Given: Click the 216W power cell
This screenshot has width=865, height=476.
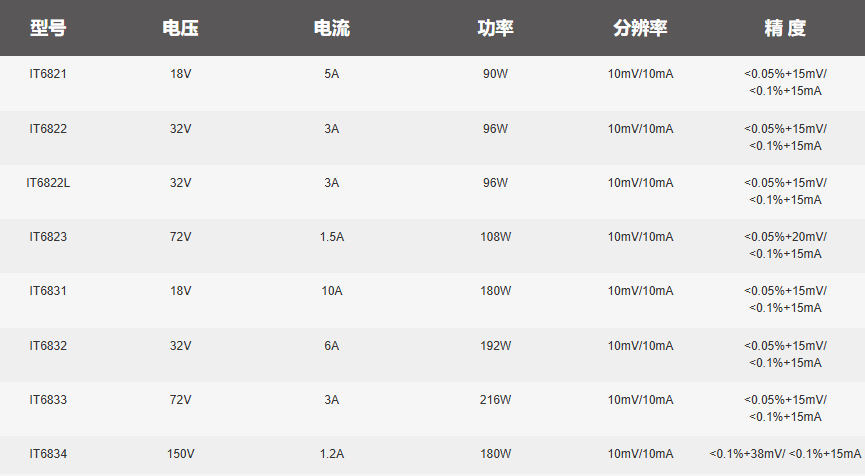Looking at the screenshot, I should pos(495,400).
